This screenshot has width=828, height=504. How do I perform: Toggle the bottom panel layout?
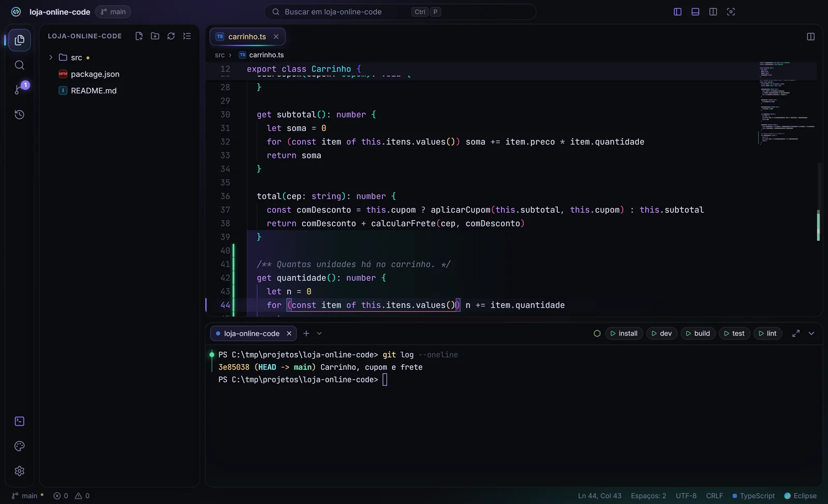click(x=695, y=11)
